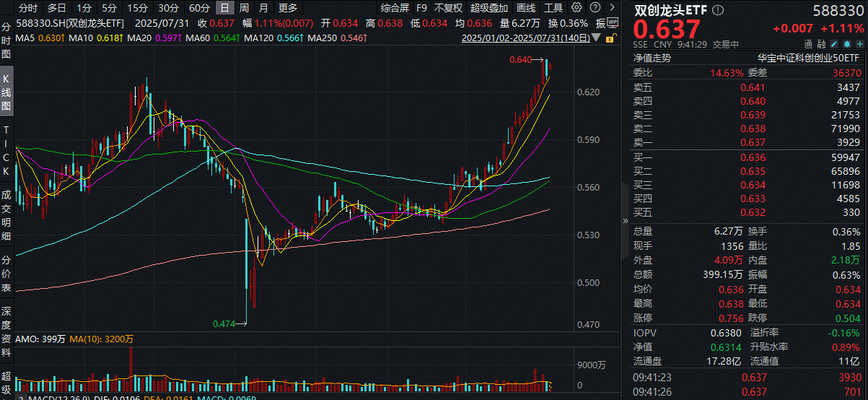Click the pencil note icon

click(833, 44)
